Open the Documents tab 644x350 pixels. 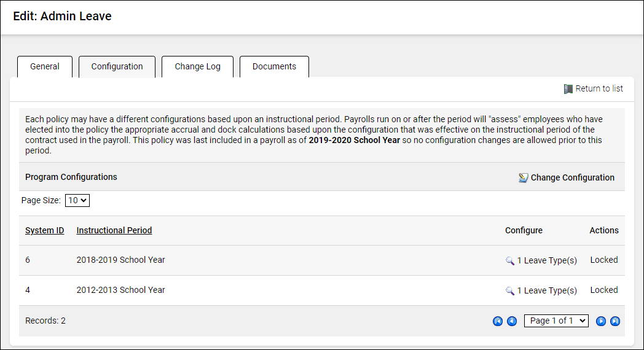pyautogui.click(x=274, y=67)
